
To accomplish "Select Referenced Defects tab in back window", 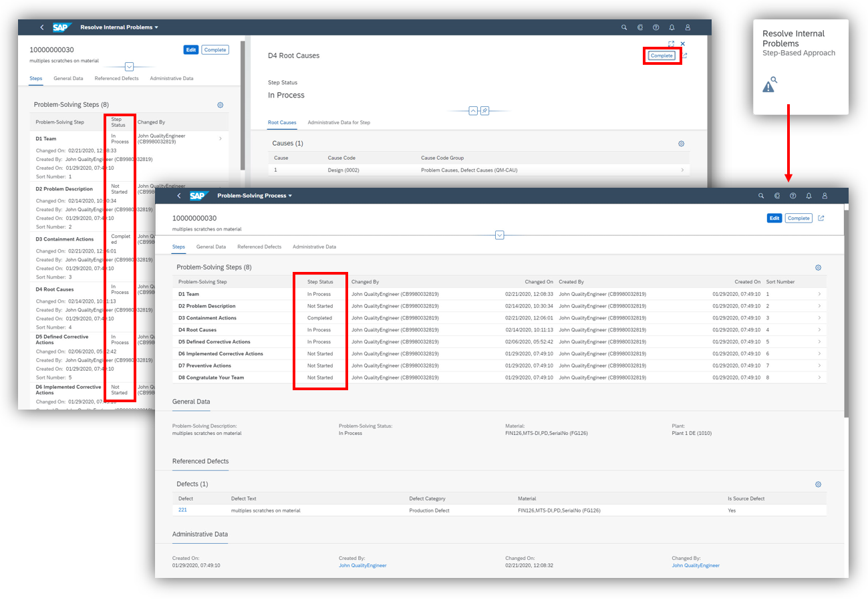I will point(116,79).
